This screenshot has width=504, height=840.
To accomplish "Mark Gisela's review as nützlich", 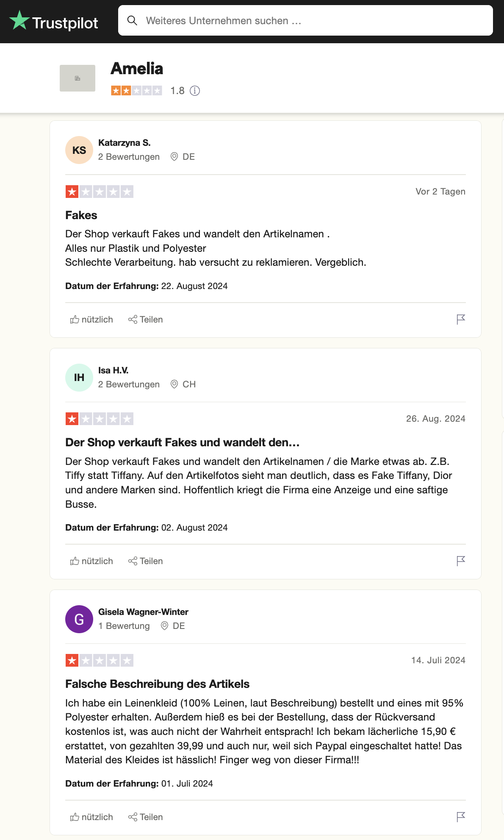I will coord(91,817).
